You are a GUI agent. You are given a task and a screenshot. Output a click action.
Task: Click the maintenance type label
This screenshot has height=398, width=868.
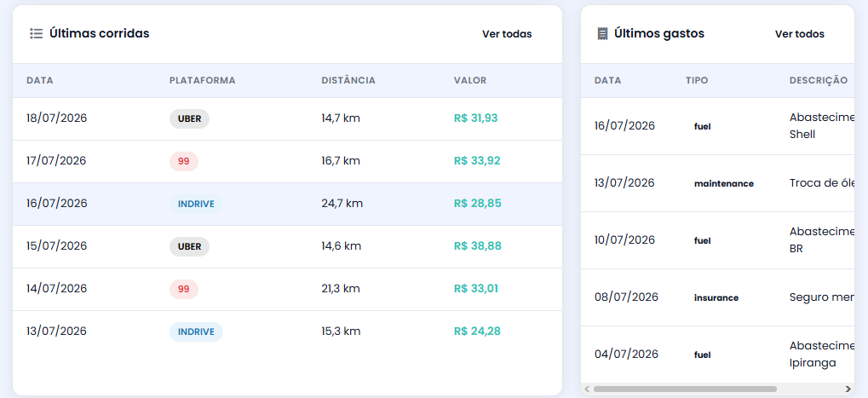(x=724, y=183)
